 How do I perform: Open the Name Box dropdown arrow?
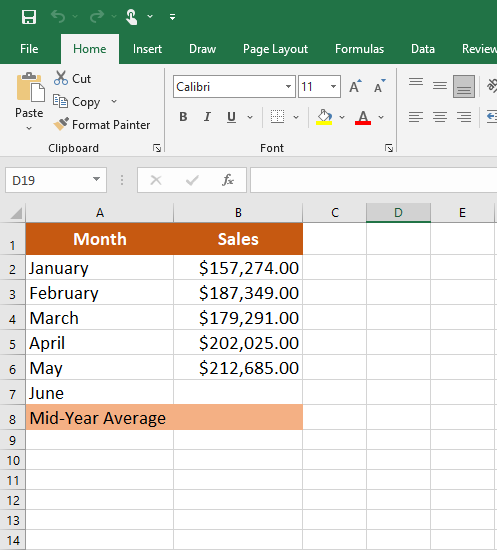coord(96,180)
